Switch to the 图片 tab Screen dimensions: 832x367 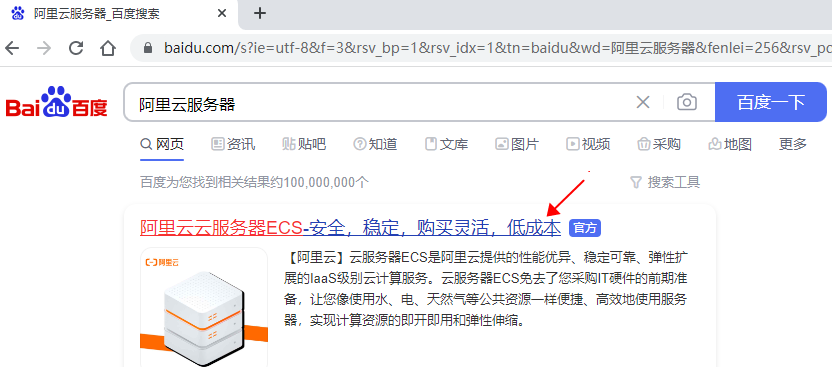coord(517,144)
